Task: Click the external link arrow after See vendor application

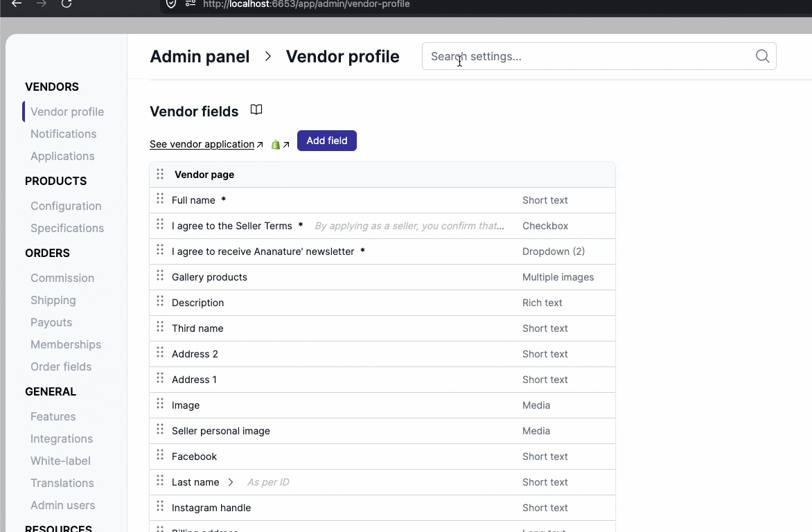Action: pos(261,143)
